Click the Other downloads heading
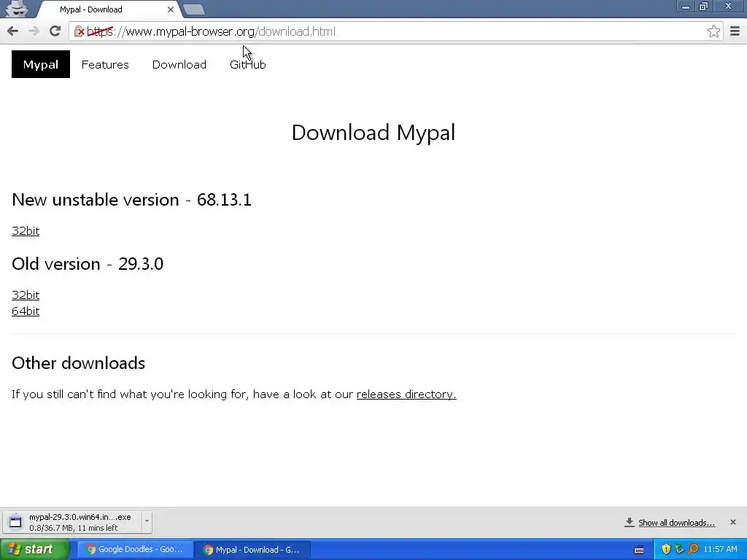Screen dimensions: 747x560 click(x=79, y=363)
